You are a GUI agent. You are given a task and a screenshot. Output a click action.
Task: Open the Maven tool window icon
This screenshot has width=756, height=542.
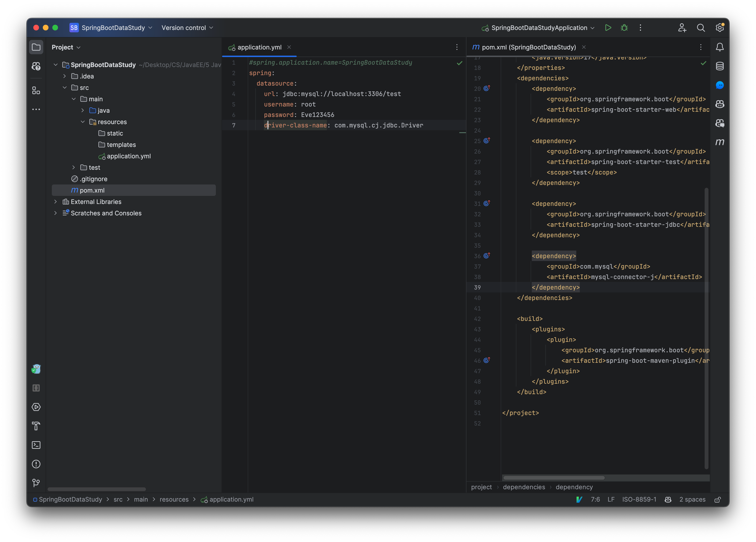click(x=720, y=142)
